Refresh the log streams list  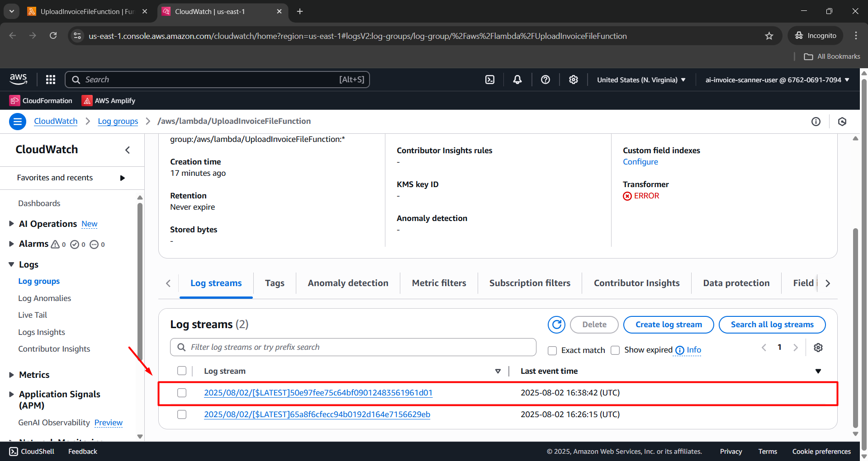pyautogui.click(x=556, y=325)
